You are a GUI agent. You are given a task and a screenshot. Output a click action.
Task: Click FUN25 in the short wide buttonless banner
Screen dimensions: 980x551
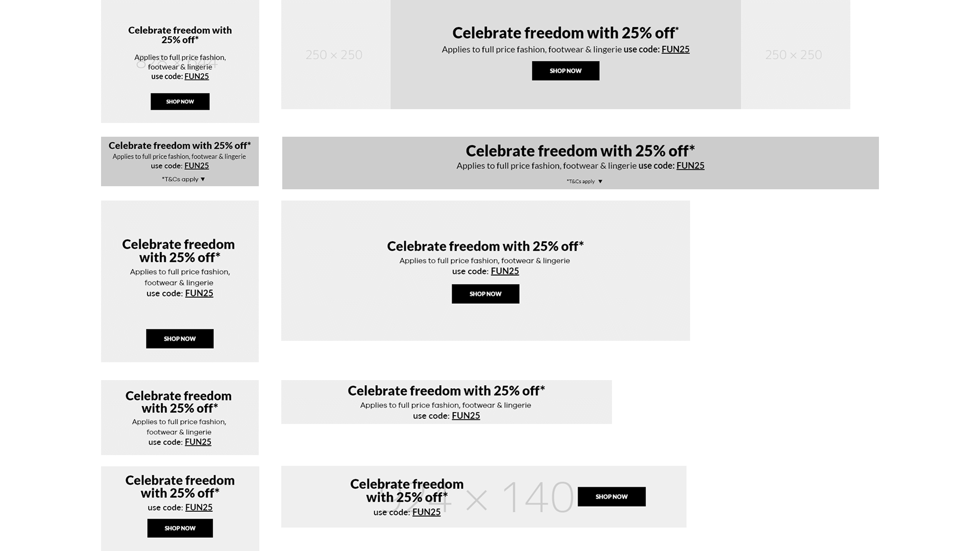[x=465, y=416]
